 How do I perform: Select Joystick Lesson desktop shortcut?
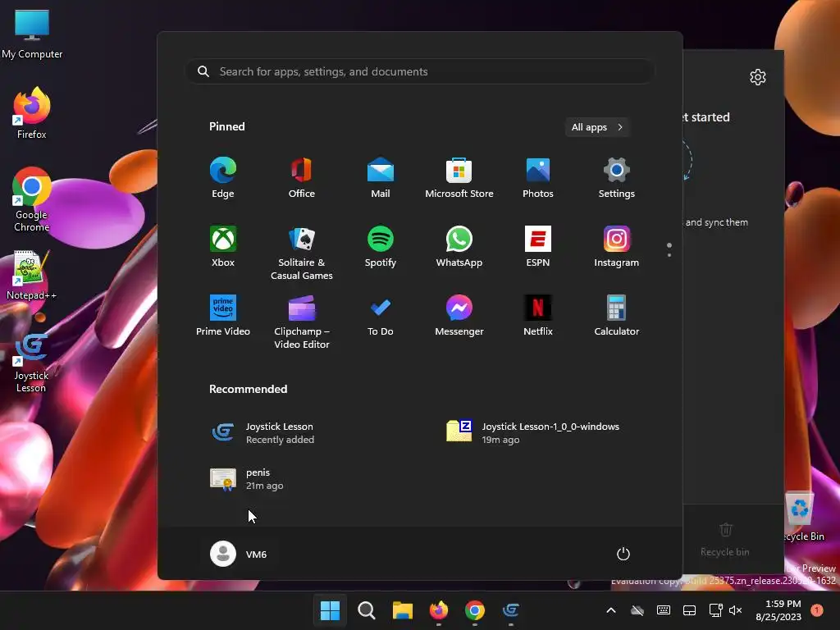pos(32,363)
